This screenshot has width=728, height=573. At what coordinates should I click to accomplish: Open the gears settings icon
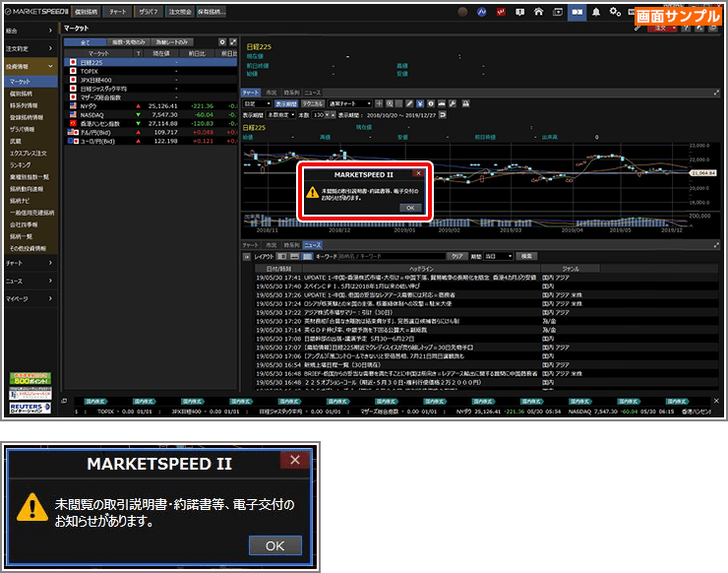(x=615, y=12)
